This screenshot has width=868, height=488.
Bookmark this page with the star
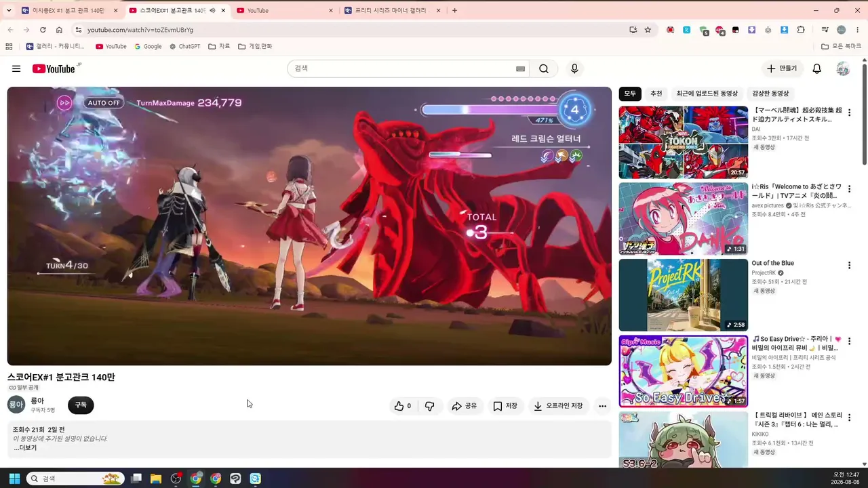(648, 30)
